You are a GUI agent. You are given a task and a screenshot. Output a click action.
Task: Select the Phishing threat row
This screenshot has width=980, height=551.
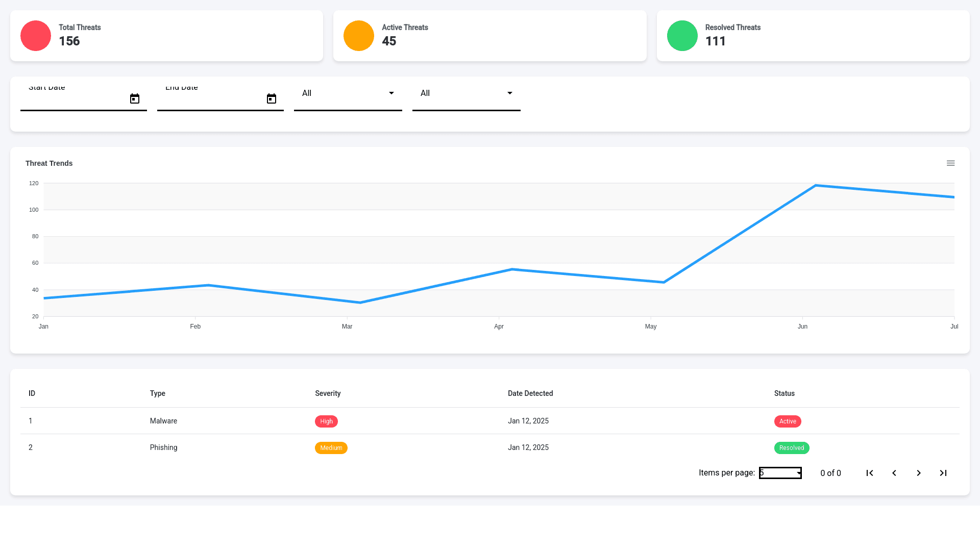(164, 447)
